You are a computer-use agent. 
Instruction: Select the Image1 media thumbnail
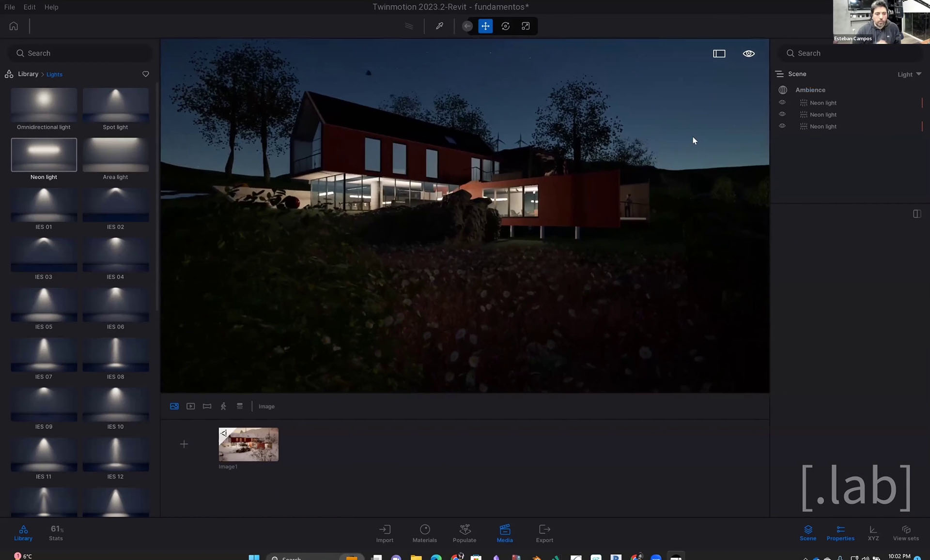(248, 444)
